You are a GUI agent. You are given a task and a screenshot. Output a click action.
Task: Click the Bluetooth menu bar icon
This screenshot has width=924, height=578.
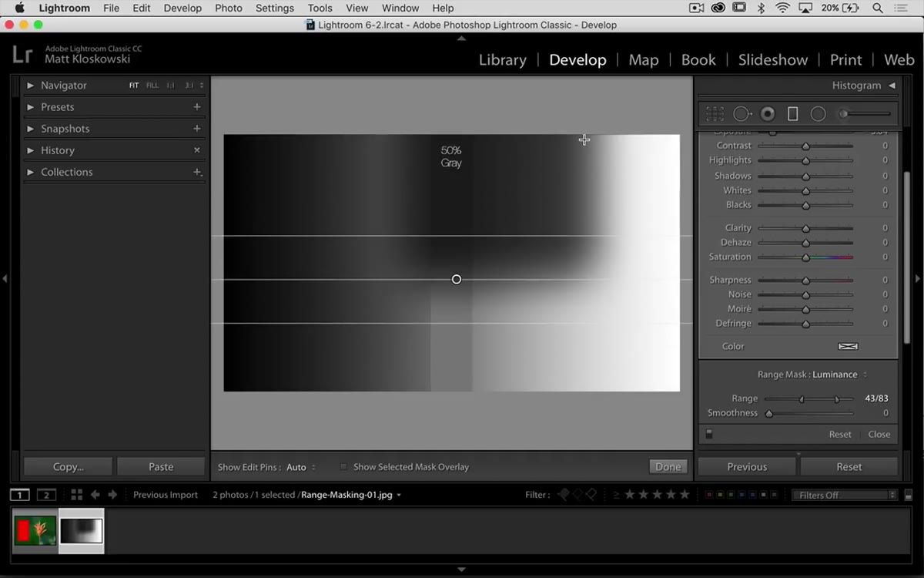click(761, 8)
